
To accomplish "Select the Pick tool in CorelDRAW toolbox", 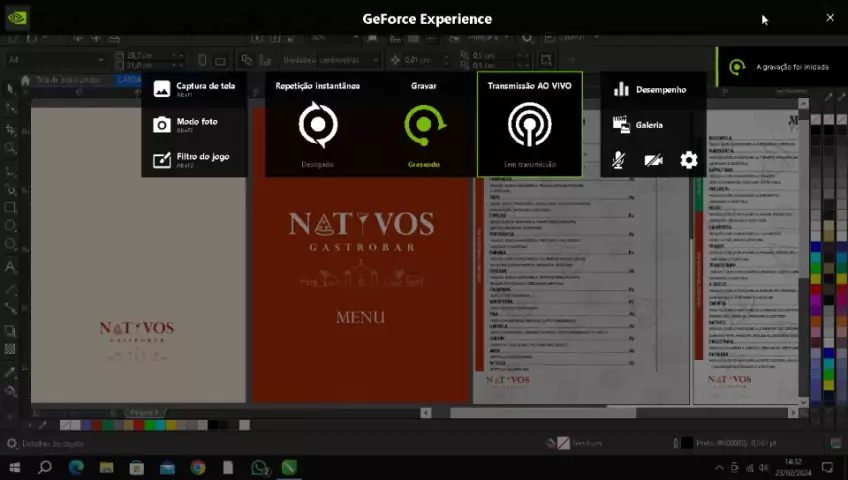I will pyautogui.click(x=11, y=89).
